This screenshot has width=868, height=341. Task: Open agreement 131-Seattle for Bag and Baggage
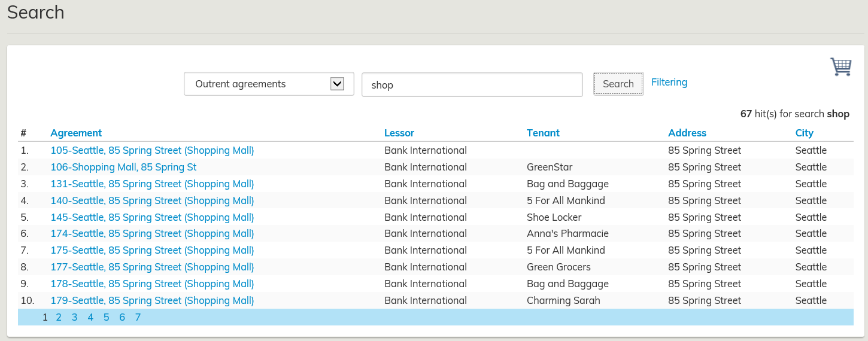click(x=152, y=184)
